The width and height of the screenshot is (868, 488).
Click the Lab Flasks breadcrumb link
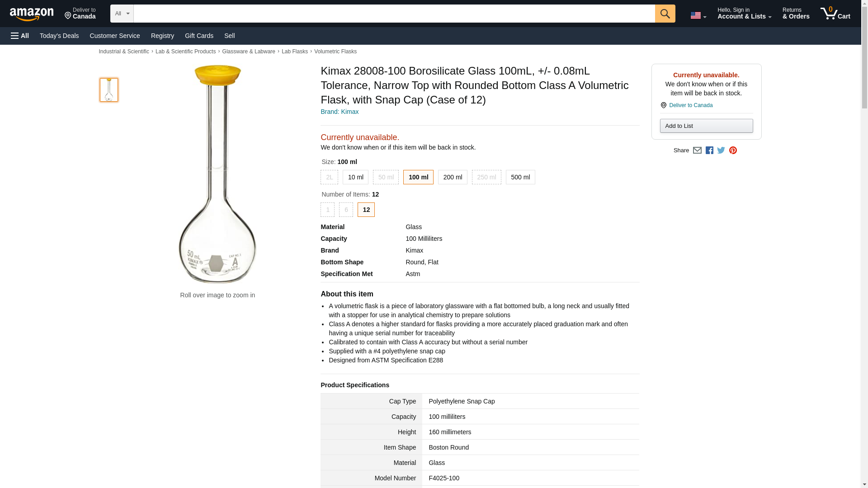tap(294, 52)
